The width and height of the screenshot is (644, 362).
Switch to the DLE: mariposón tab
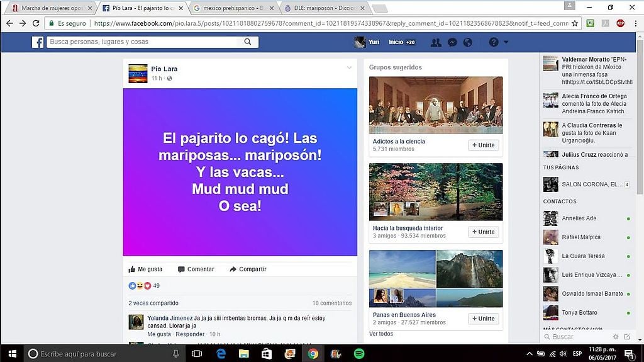tap(327, 8)
